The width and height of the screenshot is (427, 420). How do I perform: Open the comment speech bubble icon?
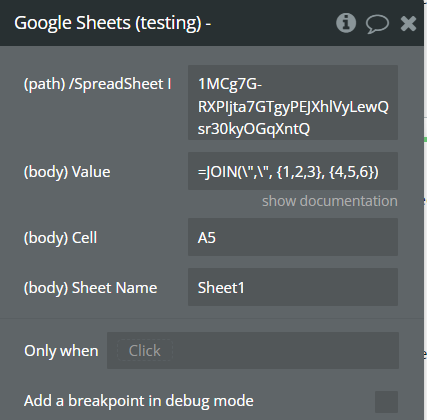click(x=377, y=24)
